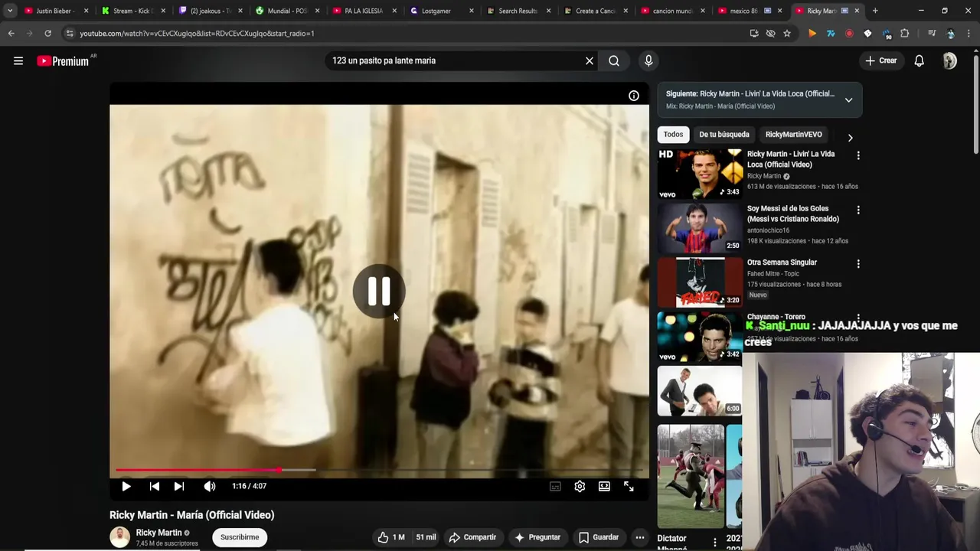Reload the page

coord(47,34)
